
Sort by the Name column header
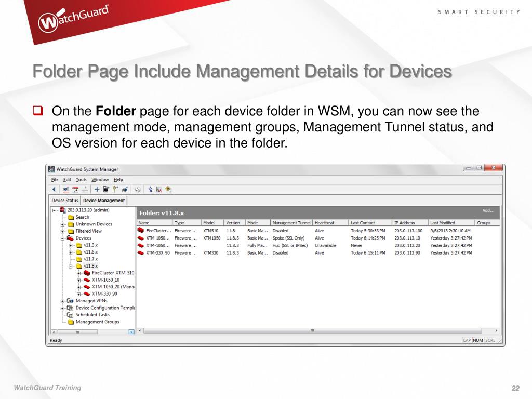tap(155, 223)
